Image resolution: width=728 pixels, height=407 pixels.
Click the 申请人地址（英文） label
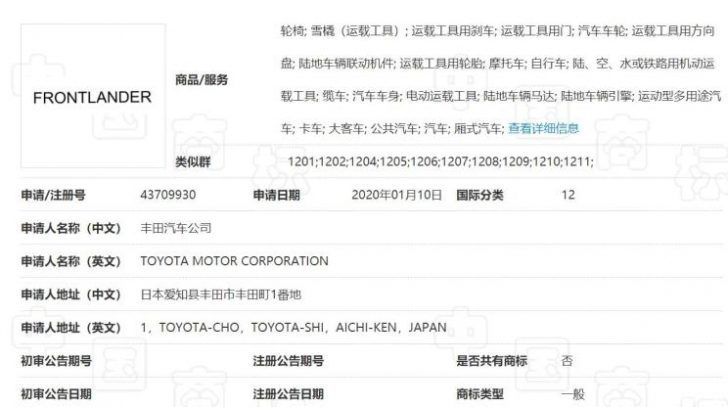pyautogui.click(x=71, y=328)
